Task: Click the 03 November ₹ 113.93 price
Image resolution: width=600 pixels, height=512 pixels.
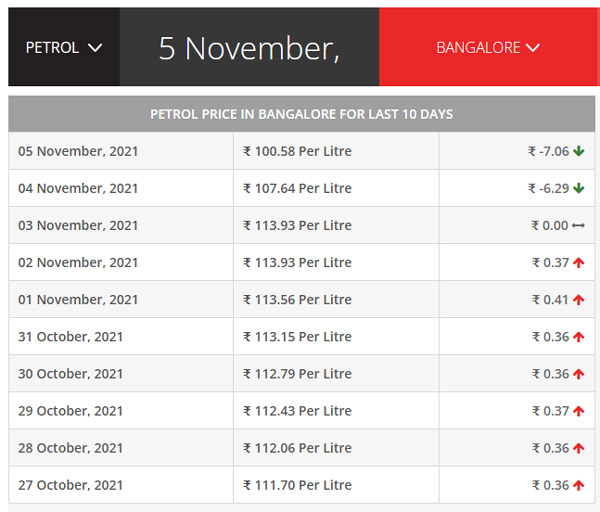Action: 297,225
